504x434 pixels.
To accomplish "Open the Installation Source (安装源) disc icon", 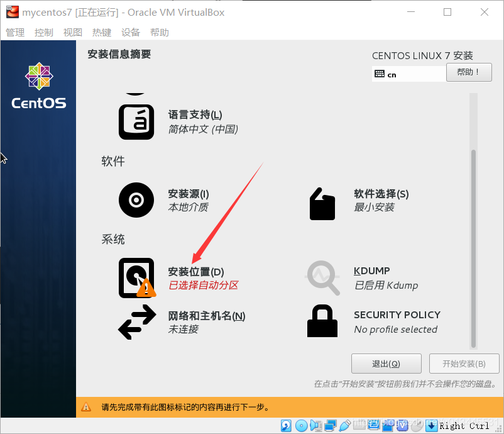I will 136,200.
